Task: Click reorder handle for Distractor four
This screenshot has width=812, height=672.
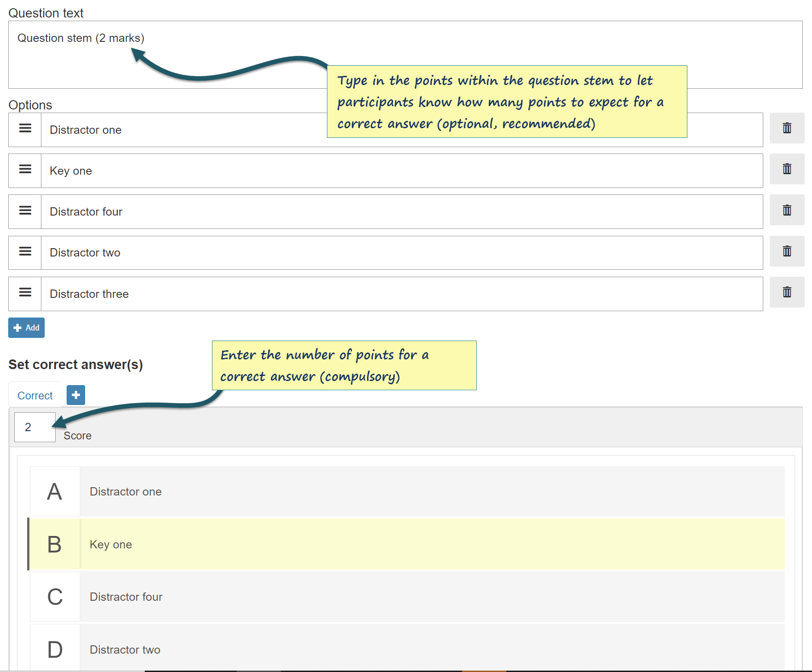Action: point(25,211)
